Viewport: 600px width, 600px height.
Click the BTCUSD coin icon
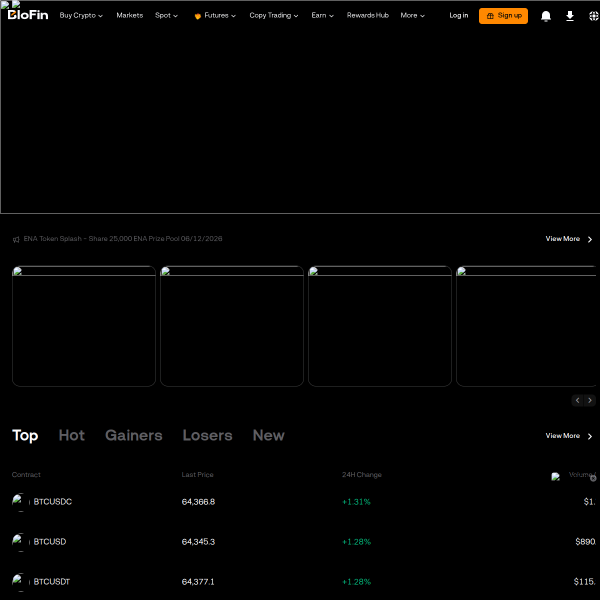click(20, 542)
